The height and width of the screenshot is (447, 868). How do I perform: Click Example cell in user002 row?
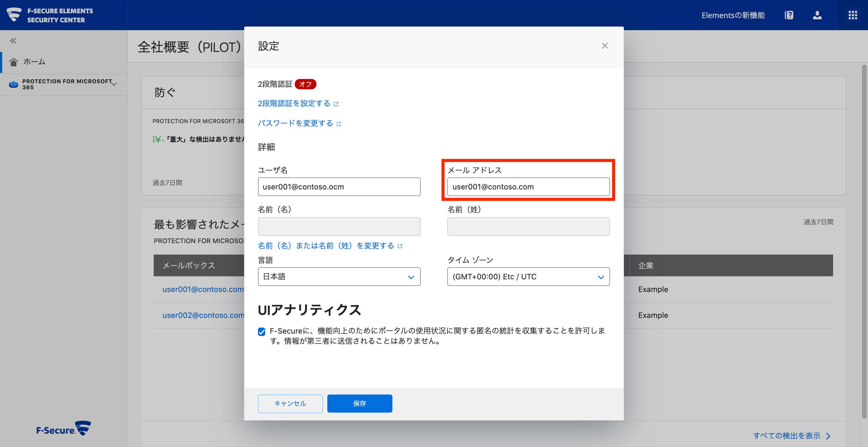tap(653, 315)
